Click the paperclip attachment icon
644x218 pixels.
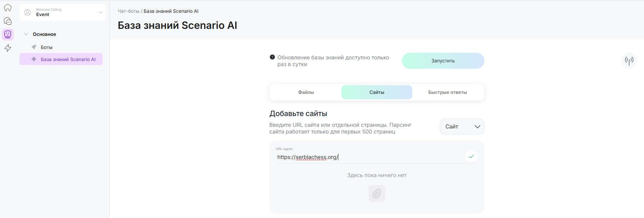(x=377, y=194)
